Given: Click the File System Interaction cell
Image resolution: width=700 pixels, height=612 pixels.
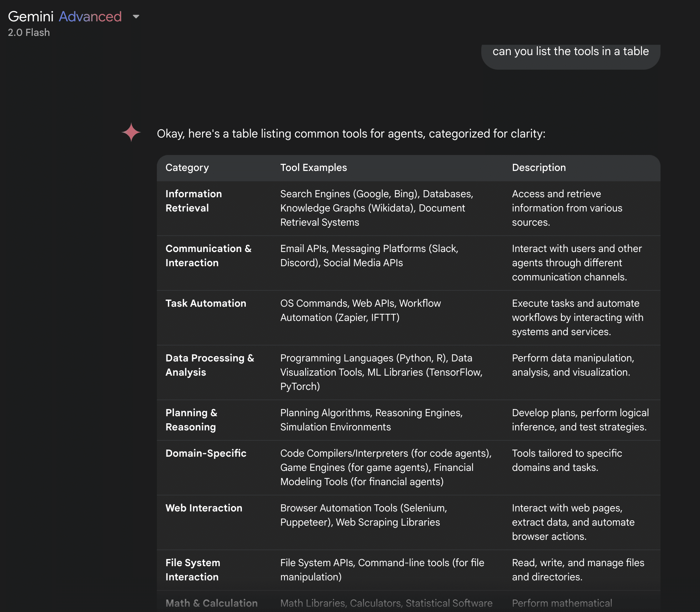Looking at the screenshot, I should (x=193, y=570).
